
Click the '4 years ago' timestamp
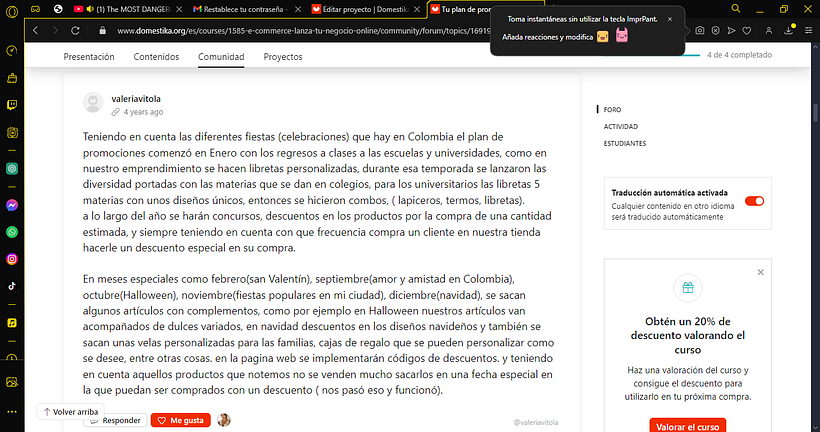click(143, 112)
